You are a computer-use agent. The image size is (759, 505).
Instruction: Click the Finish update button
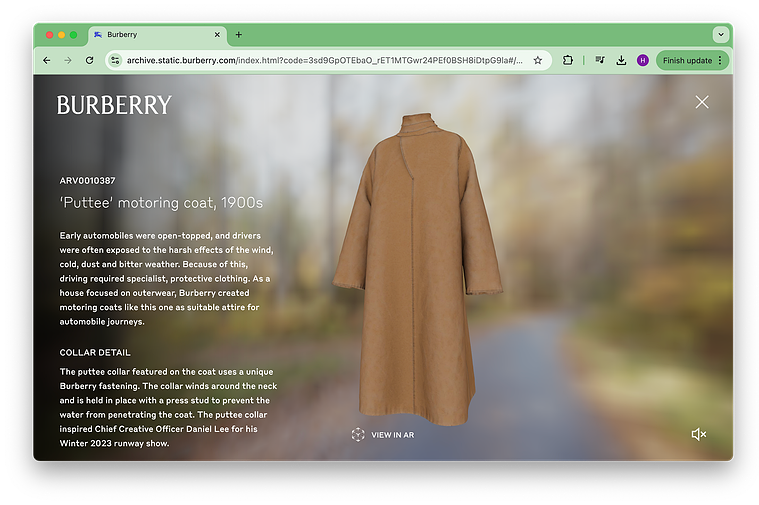click(x=687, y=61)
